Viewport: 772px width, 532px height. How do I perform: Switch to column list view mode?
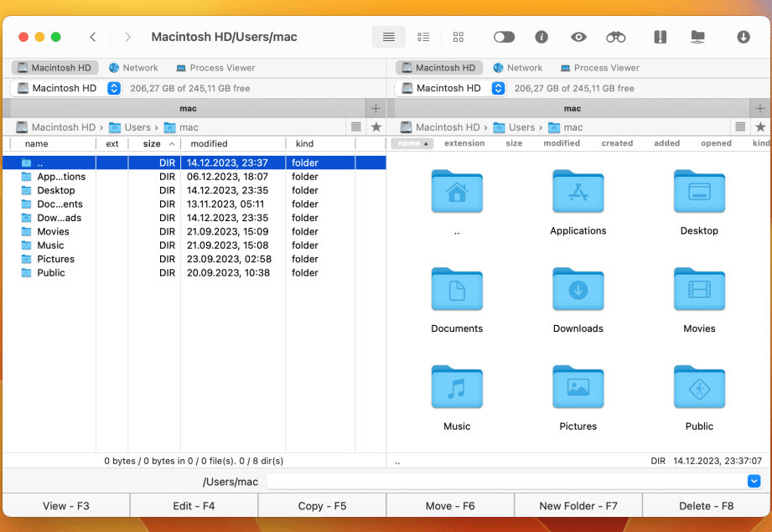423,37
